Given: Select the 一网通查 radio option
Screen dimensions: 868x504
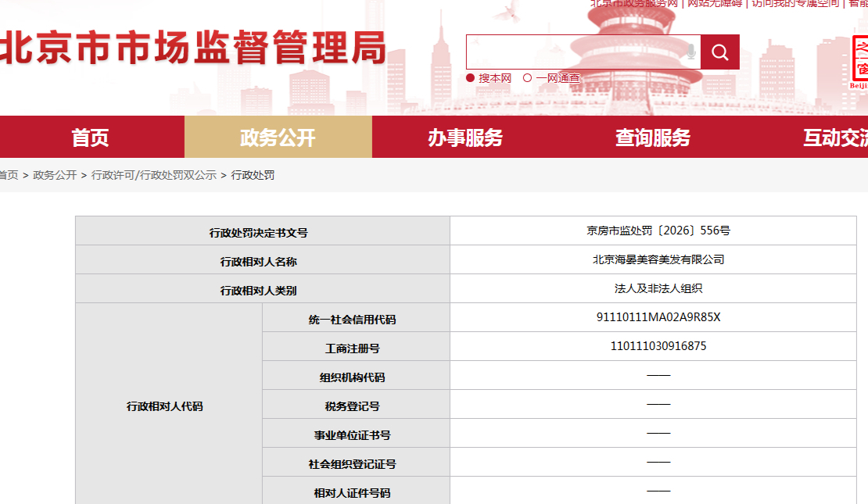Looking at the screenshot, I should (x=528, y=78).
